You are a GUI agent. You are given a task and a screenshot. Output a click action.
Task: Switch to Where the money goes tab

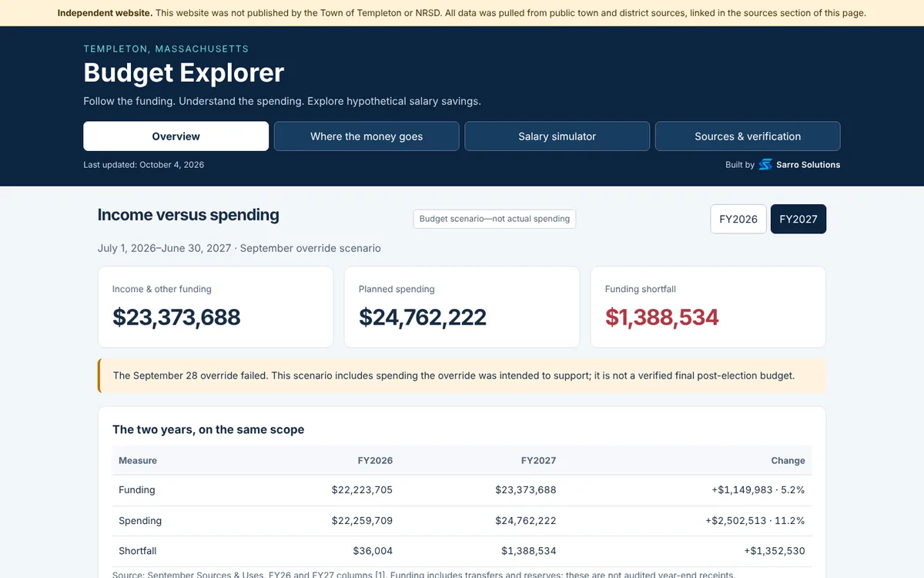[x=367, y=136]
